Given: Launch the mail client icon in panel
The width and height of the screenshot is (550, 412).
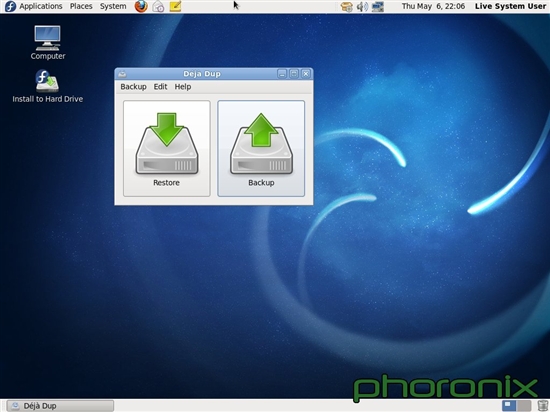Looking at the screenshot, I should tap(158, 6).
